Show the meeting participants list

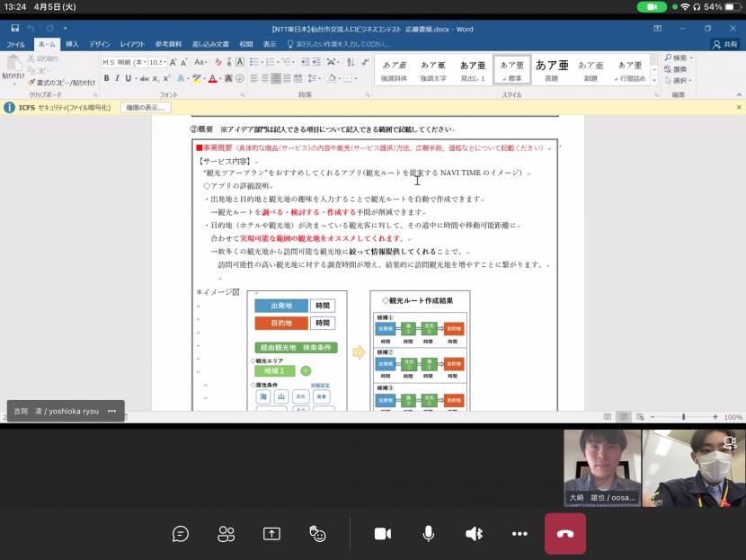(226, 534)
